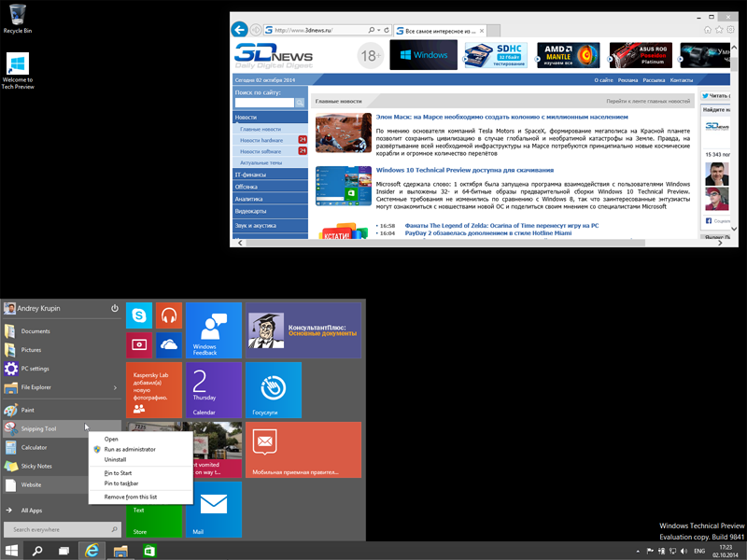Image resolution: width=747 pixels, height=560 pixels.
Task: Open Legend of Zelda news link
Action: 501,225
